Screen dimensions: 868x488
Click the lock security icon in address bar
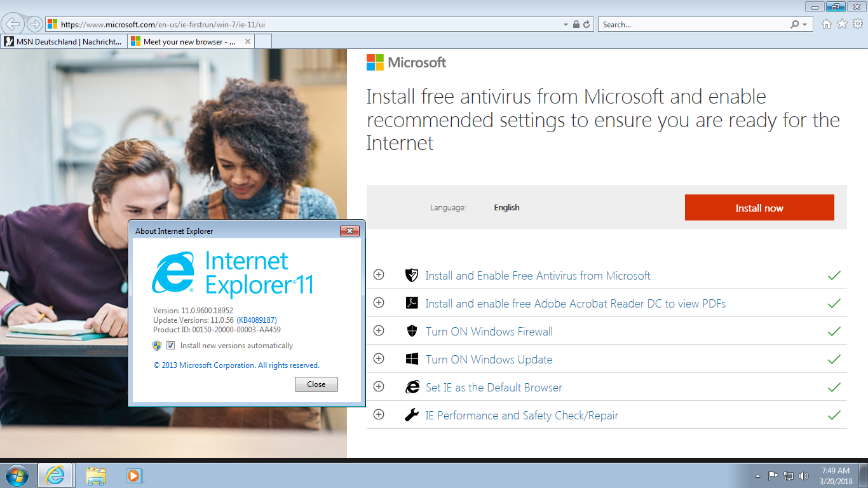tap(576, 25)
